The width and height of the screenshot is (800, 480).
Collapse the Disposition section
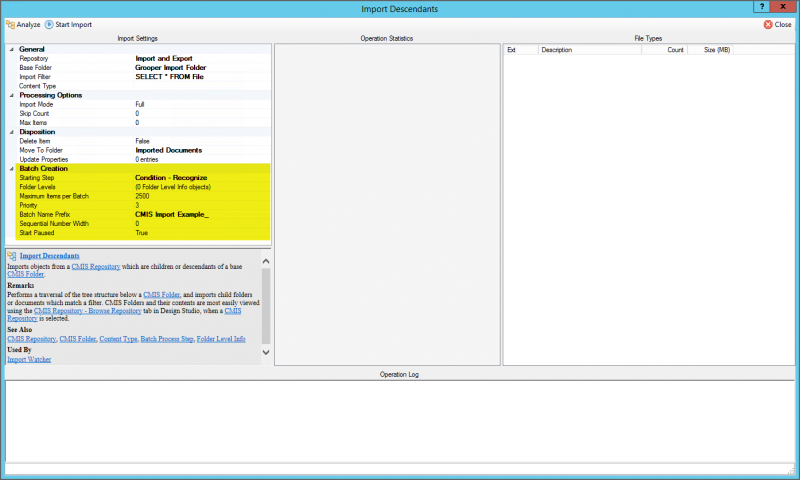pyautogui.click(x=12, y=132)
